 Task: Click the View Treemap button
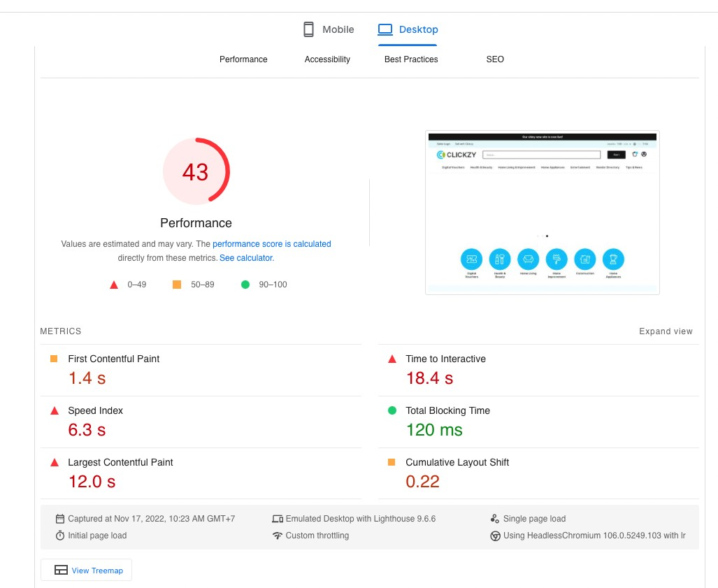pos(86,570)
